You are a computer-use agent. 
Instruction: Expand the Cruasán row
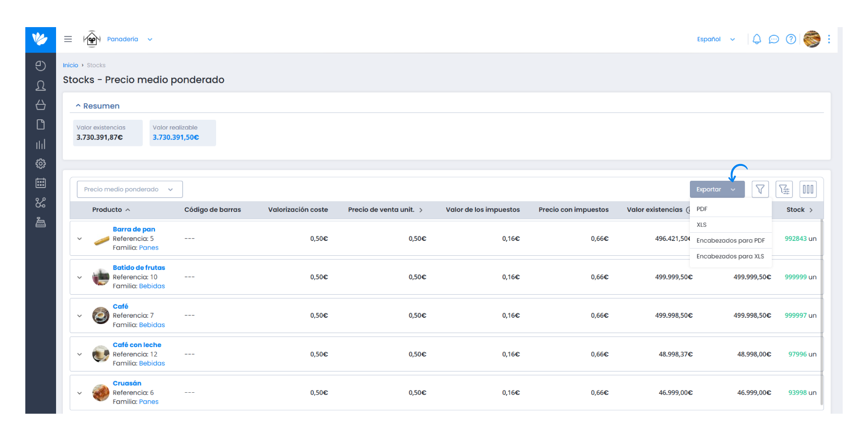click(80, 393)
